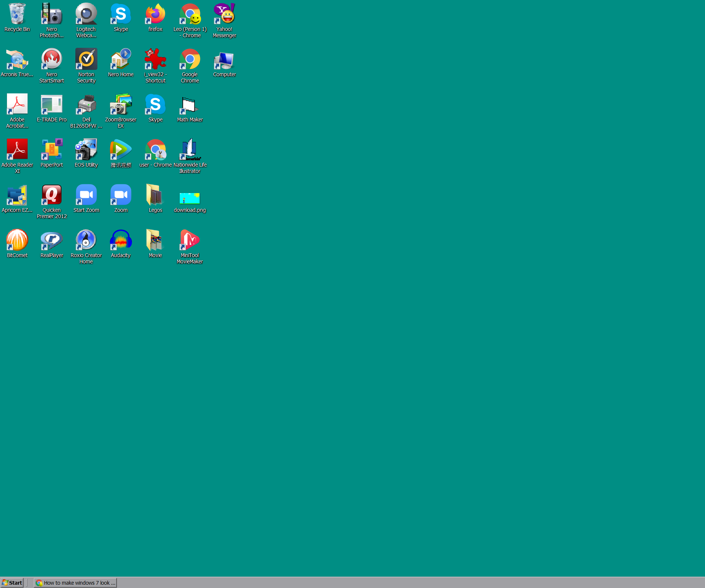The image size is (705, 588).
Task: Open RealPlayer
Action: point(51,240)
